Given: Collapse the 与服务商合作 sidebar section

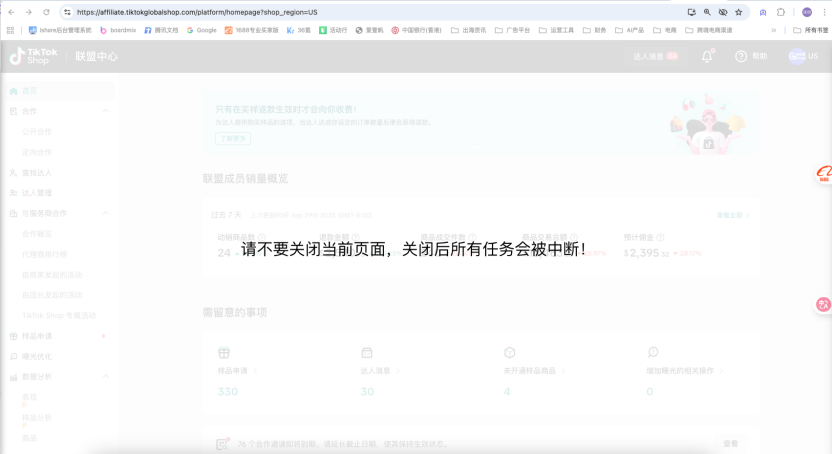Looking at the screenshot, I should (105, 213).
